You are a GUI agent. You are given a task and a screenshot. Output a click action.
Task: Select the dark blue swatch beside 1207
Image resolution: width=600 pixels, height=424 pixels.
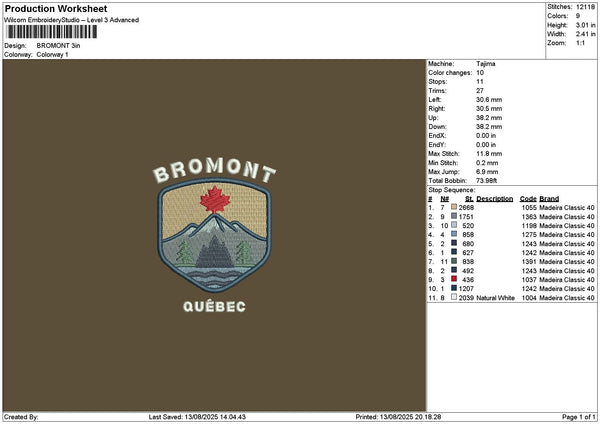[454, 288]
